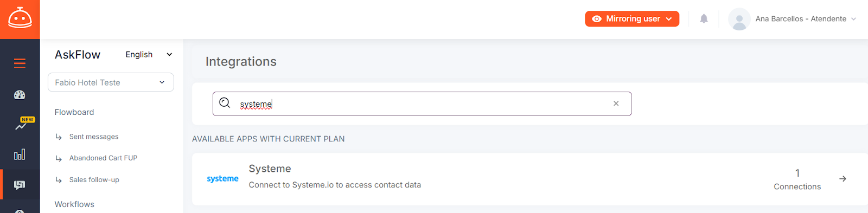Open the bar chart reports icon
This screenshot has width=868, height=213.
tap(20, 154)
